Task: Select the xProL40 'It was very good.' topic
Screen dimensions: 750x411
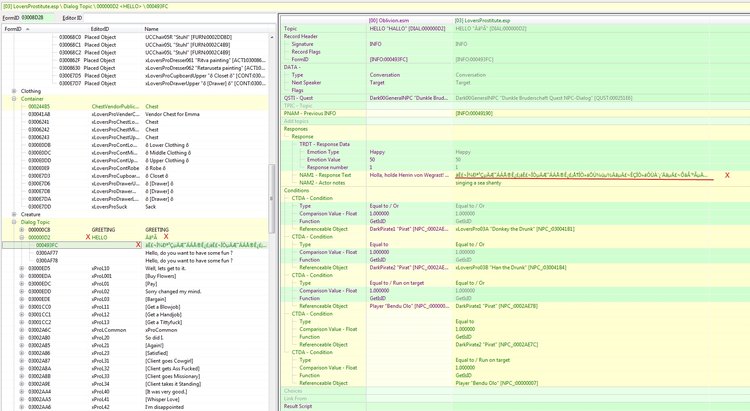Action: tap(135, 392)
